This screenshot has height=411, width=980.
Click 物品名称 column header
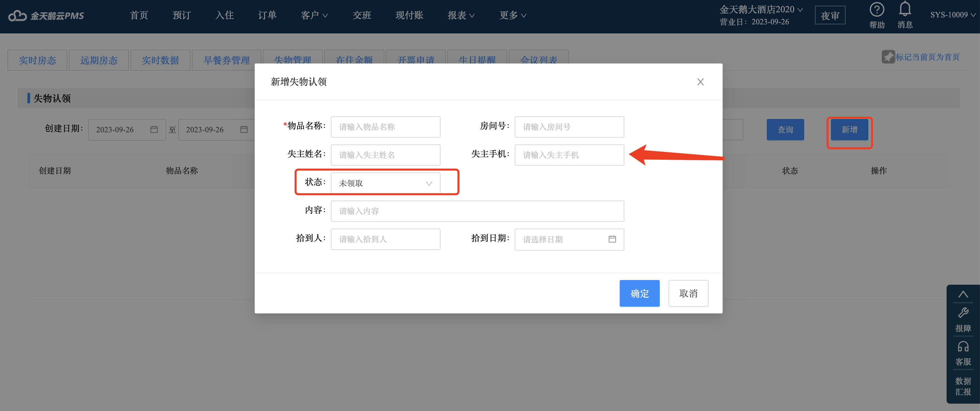click(182, 171)
